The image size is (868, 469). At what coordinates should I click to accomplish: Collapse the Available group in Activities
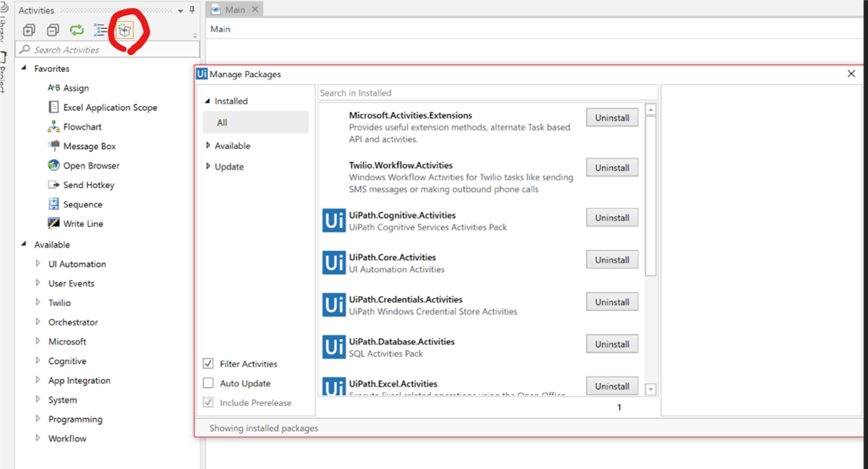click(x=24, y=244)
